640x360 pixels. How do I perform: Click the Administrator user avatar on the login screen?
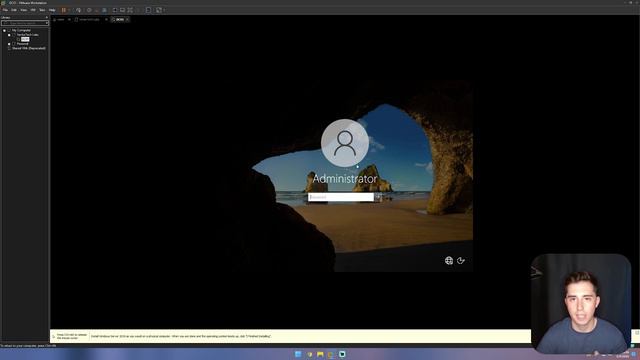tap(345, 143)
